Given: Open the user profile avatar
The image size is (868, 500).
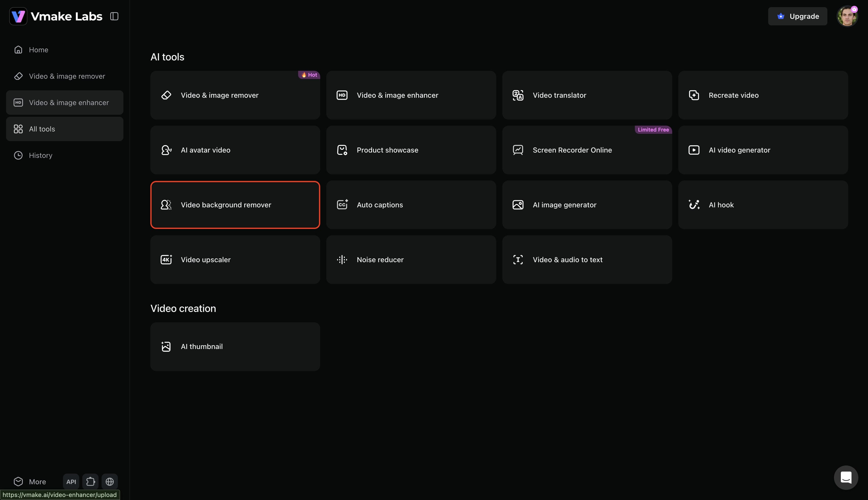Looking at the screenshot, I should pyautogui.click(x=847, y=16).
